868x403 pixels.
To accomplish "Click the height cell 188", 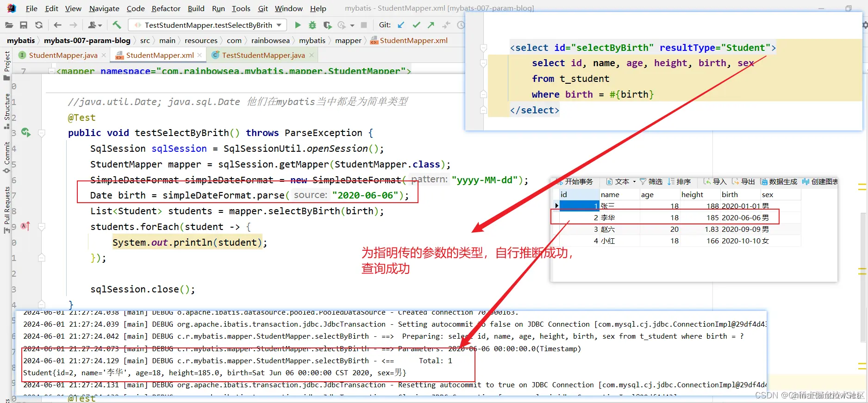I will (x=700, y=206).
